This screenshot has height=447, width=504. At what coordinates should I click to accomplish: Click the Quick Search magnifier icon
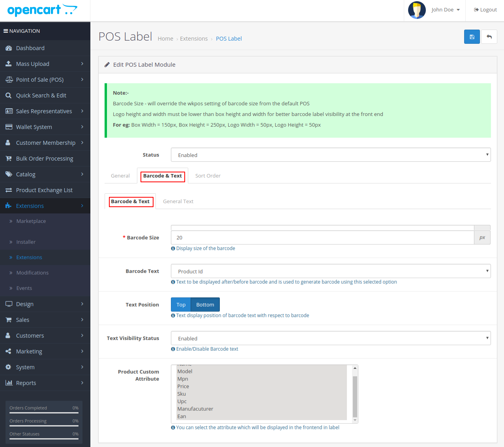coord(9,95)
